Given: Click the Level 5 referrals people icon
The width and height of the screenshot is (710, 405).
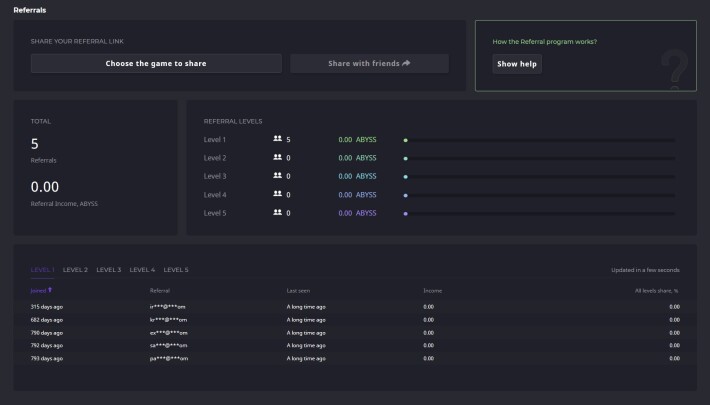Looking at the screenshot, I should tap(278, 212).
